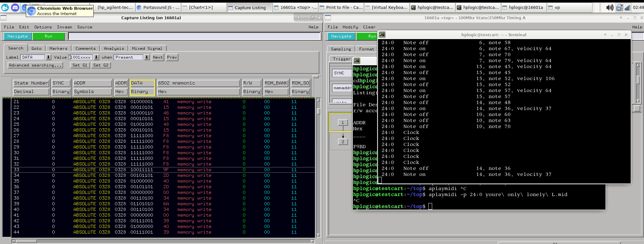Click the DATA column header

point(142,83)
